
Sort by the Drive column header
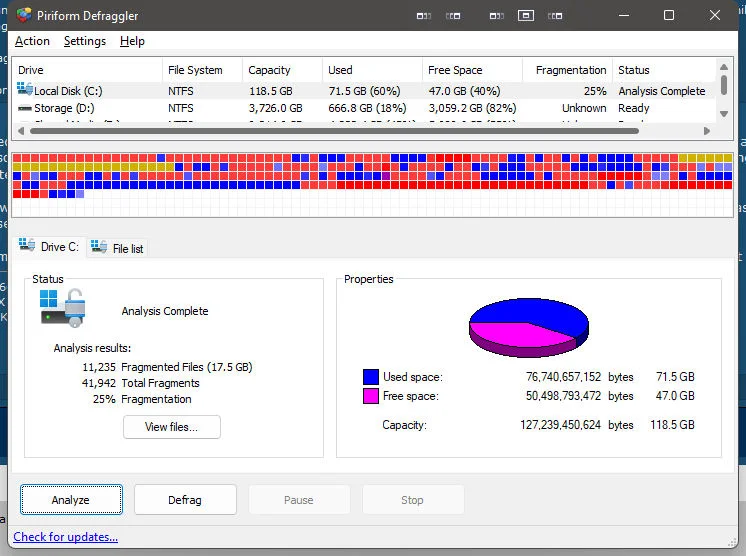click(88, 70)
